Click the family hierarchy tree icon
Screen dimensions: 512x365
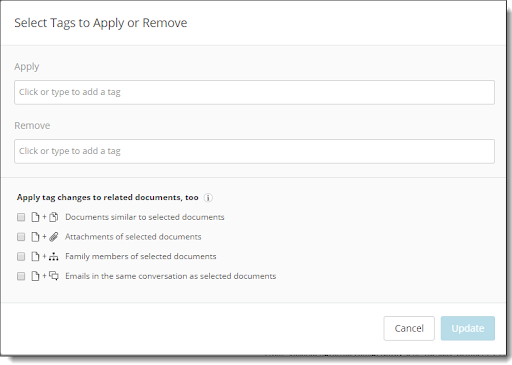coord(54,257)
